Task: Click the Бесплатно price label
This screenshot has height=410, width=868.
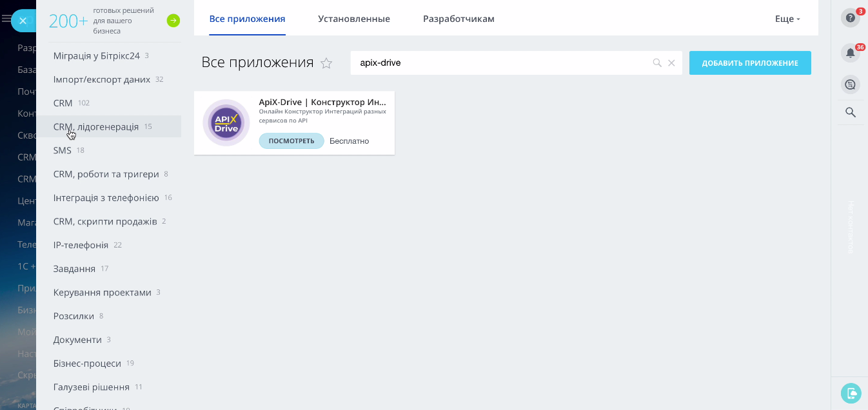Action: click(349, 141)
